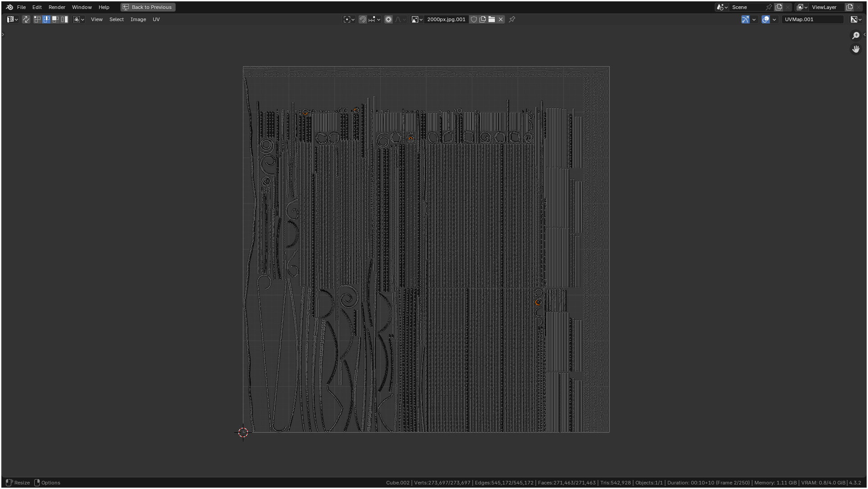Screen dimensions: 868x489
Task: Select island selection mode icon
Action: pos(64,19)
